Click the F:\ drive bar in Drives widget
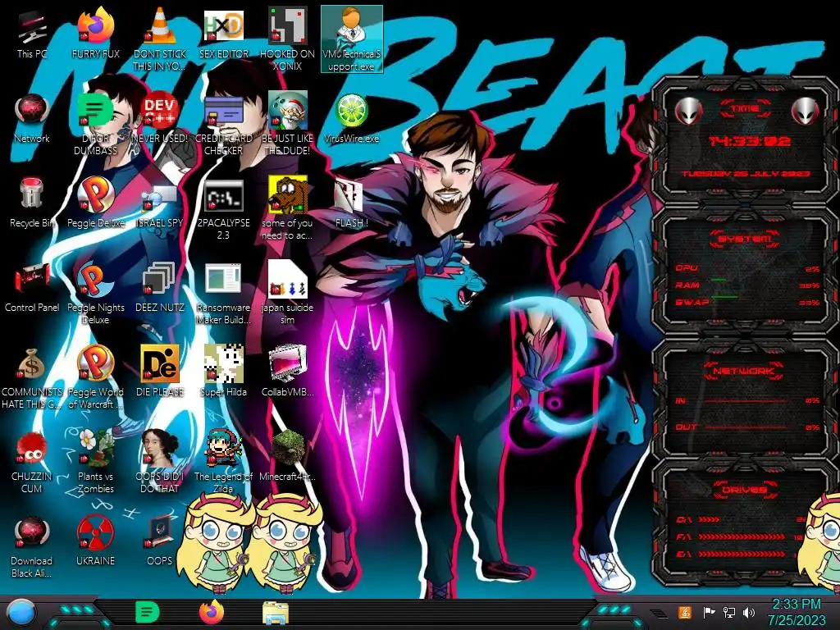 pyautogui.click(x=742, y=536)
